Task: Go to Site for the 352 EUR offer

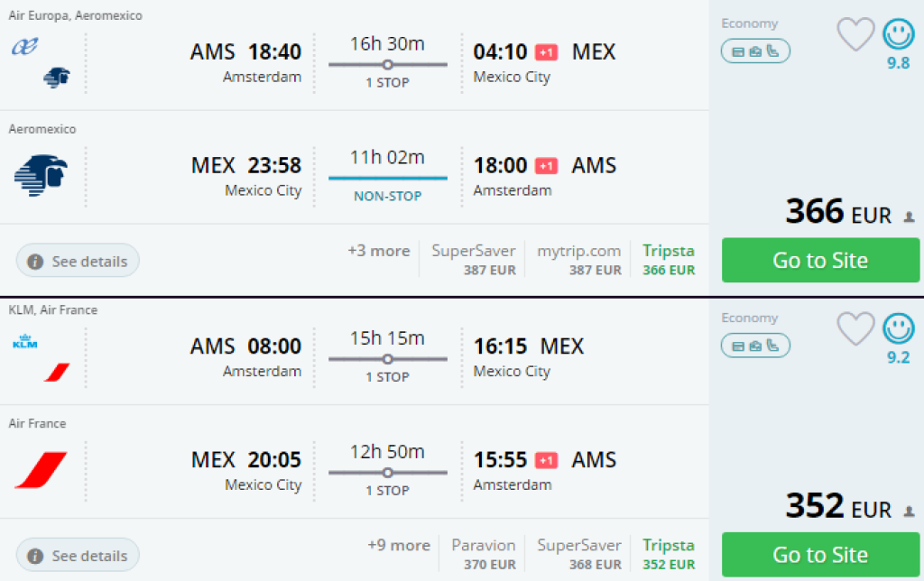Action: click(820, 555)
